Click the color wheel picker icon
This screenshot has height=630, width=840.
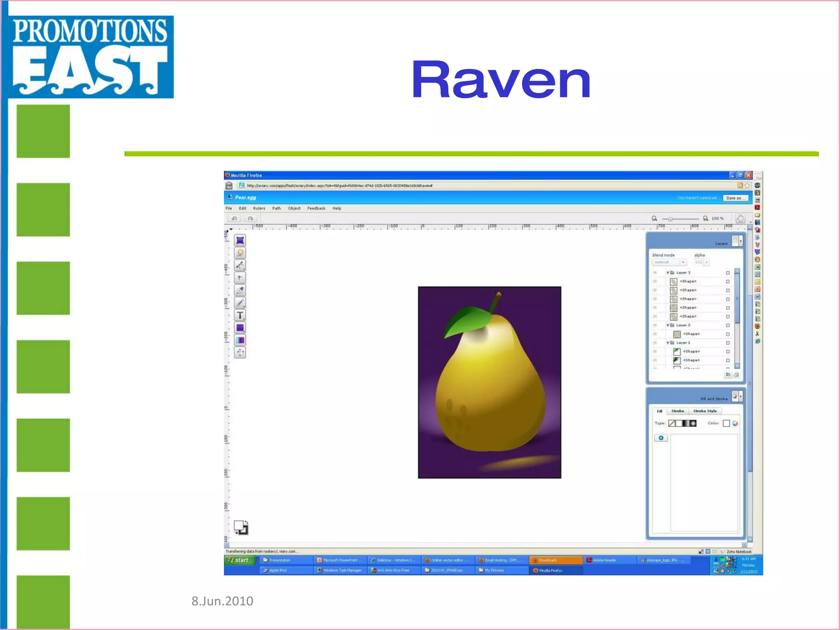pyautogui.click(x=735, y=423)
